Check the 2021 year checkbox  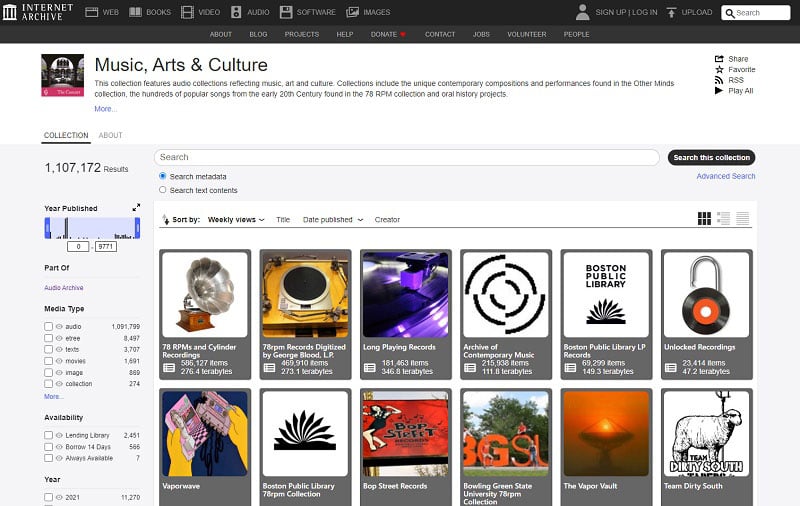coord(48,497)
